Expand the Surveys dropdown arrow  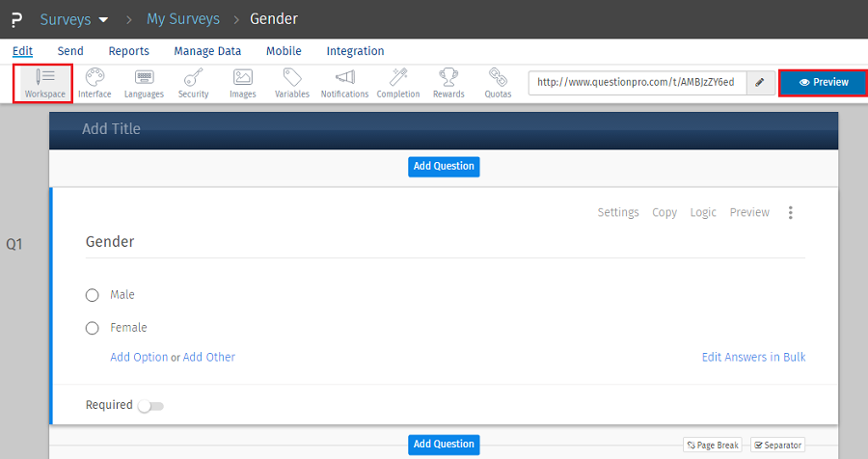click(103, 19)
